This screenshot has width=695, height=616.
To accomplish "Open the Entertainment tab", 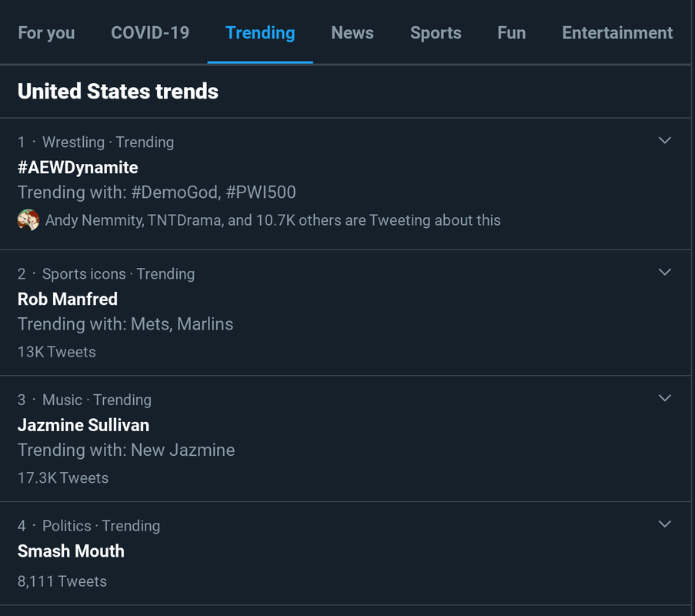I will pyautogui.click(x=617, y=33).
